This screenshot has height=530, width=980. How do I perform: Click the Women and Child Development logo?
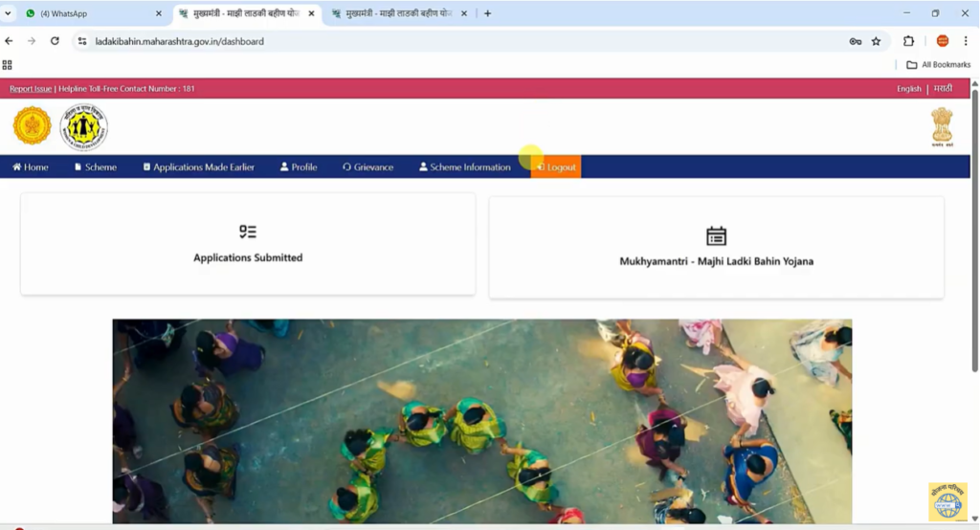click(x=84, y=127)
